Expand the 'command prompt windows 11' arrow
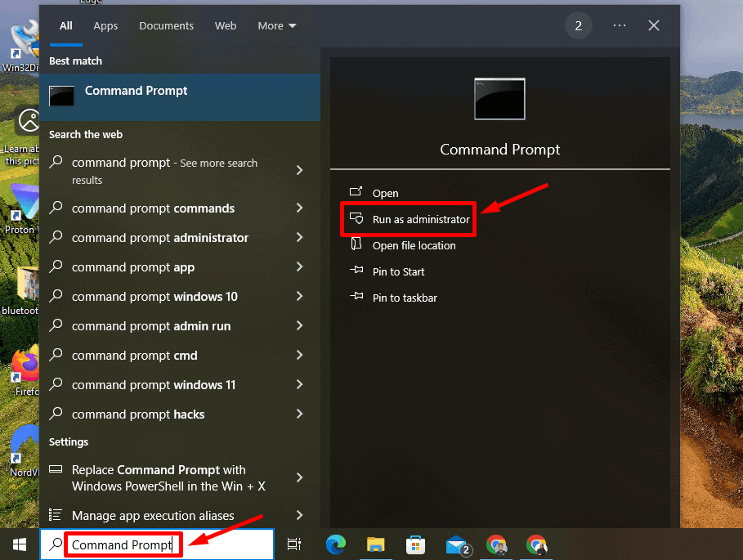Image resolution: width=743 pixels, height=560 pixels. [x=299, y=383]
